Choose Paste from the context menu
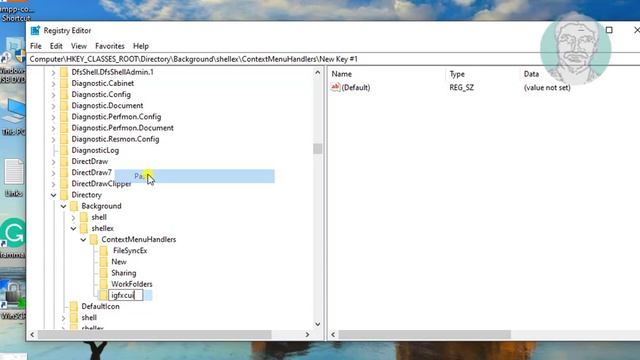This screenshot has width=640, height=360. point(194,176)
